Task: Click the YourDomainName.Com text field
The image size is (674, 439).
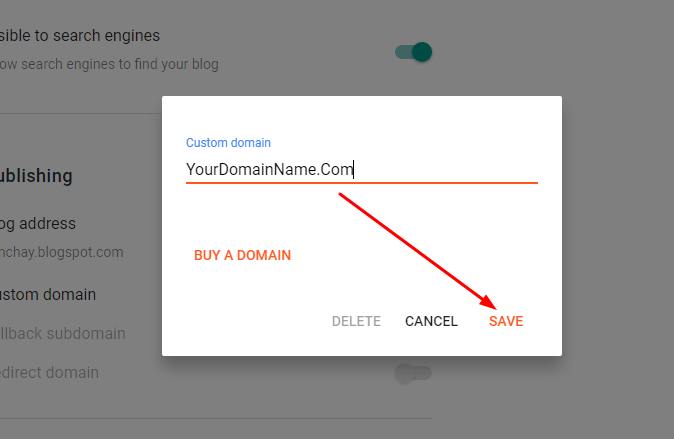Action: pyautogui.click(x=361, y=169)
